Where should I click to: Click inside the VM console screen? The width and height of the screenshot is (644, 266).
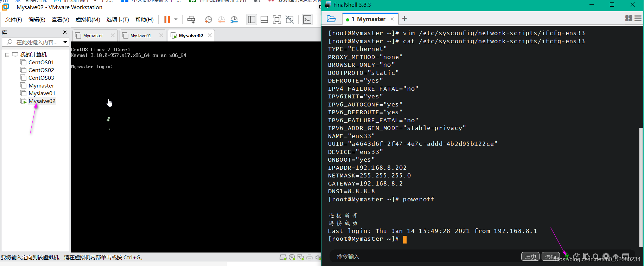coord(196,147)
